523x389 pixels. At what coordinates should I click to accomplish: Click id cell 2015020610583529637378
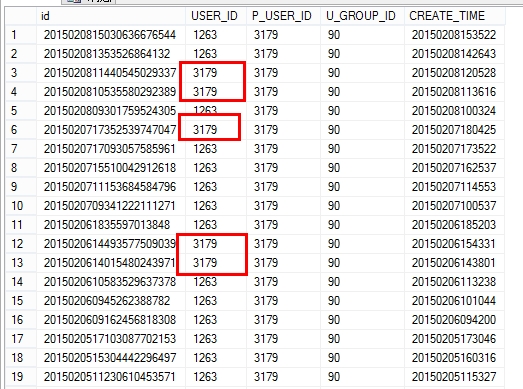pyautogui.click(x=110, y=282)
